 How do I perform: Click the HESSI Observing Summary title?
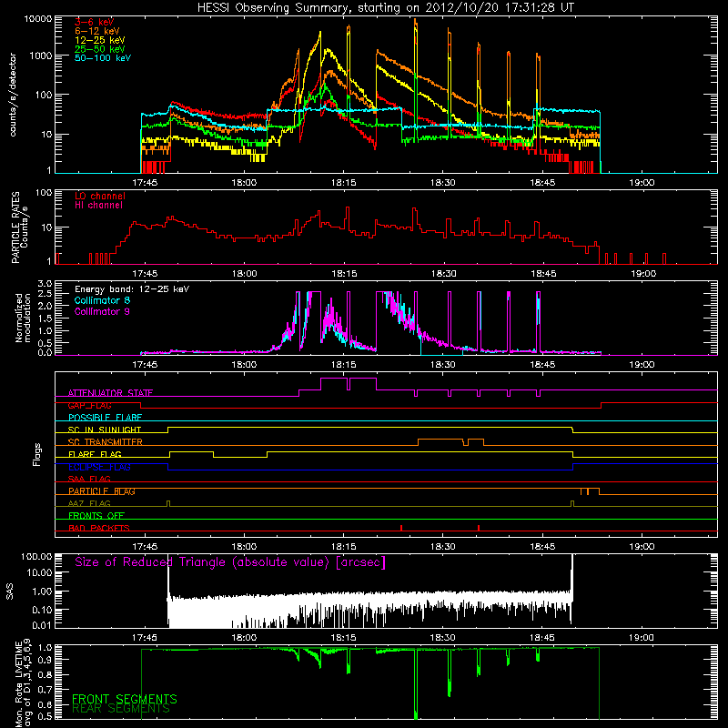tap(386, 8)
